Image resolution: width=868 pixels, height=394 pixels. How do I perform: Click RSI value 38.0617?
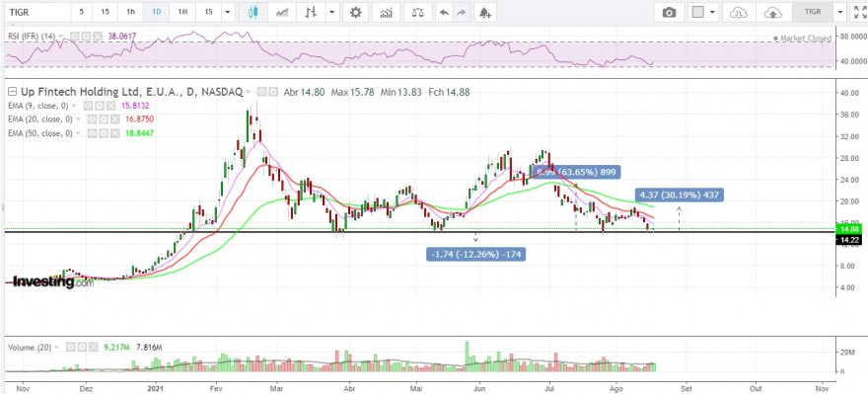121,37
